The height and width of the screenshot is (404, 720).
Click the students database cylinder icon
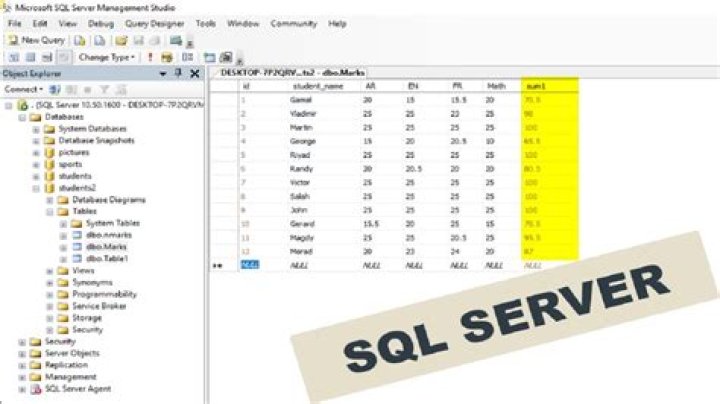tap(49, 176)
